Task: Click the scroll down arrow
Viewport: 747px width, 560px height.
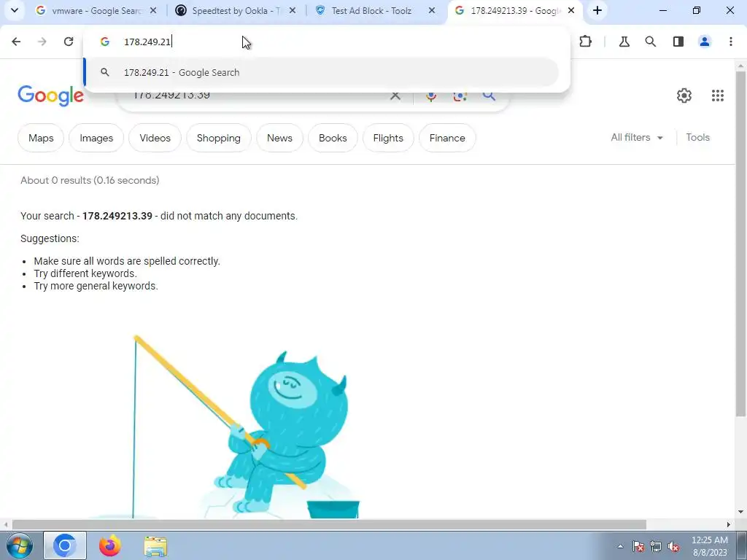Action: pyautogui.click(x=740, y=513)
